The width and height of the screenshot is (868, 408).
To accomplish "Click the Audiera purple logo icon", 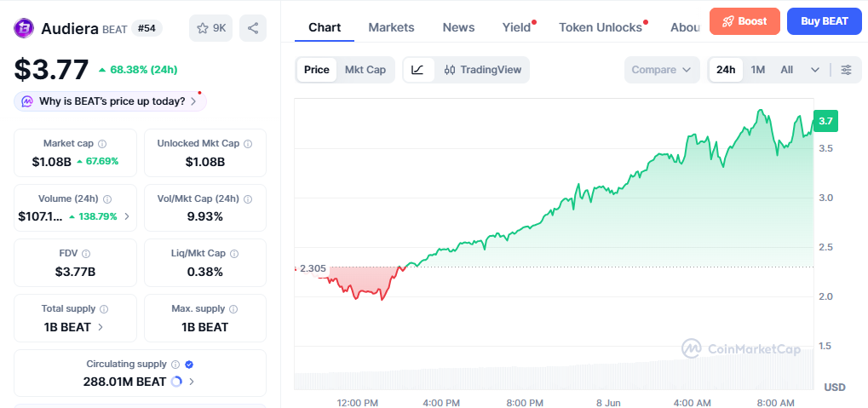I will click(x=24, y=27).
